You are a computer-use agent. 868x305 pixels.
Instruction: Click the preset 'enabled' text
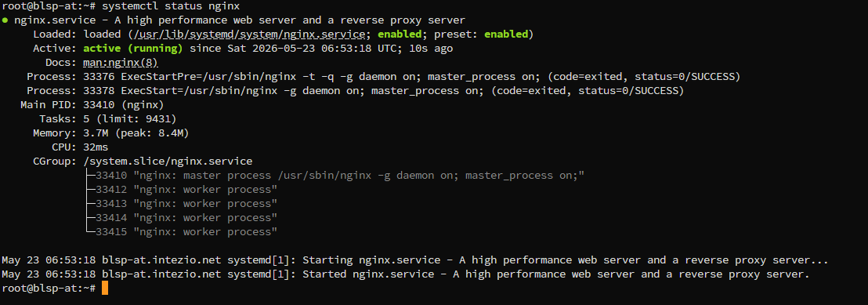click(506, 34)
